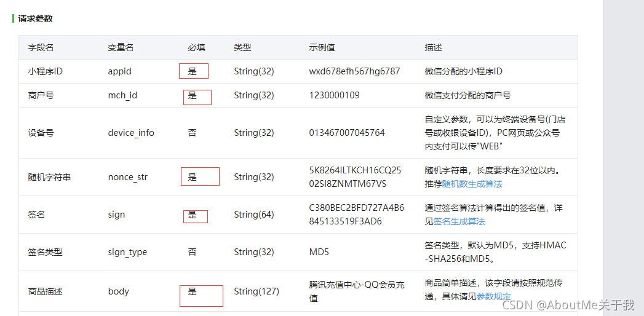
Task: Select the device_info variable name
Action: pyautogui.click(x=131, y=133)
